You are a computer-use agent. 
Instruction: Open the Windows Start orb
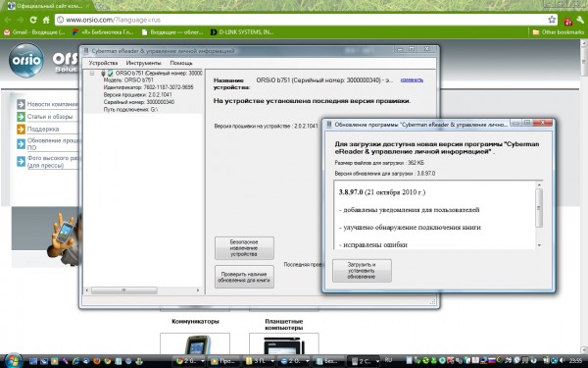coord(14,360)
